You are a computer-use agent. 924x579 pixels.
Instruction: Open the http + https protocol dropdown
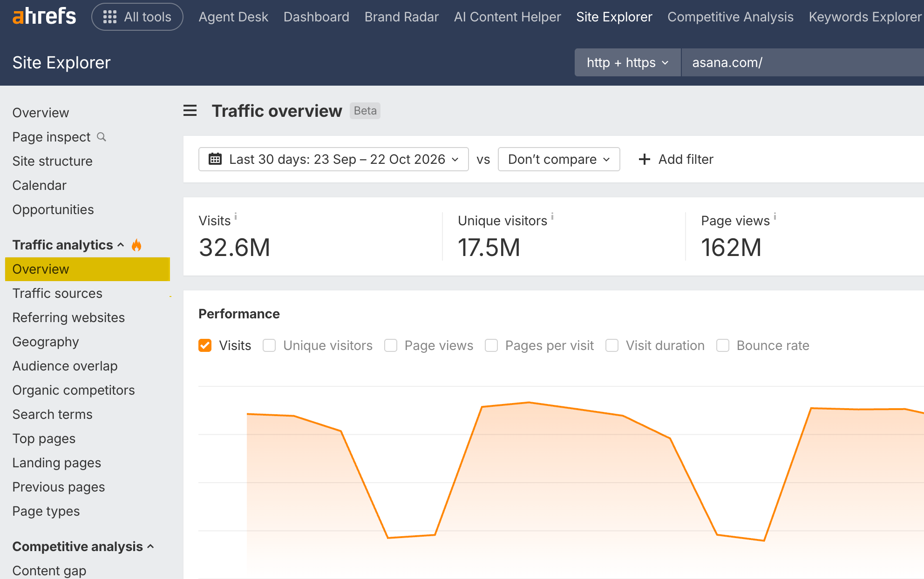[x=627, y=62]
